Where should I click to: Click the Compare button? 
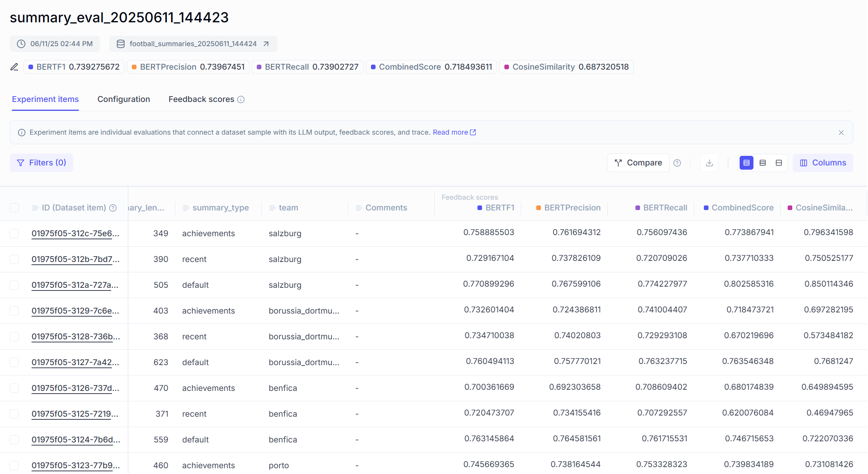tap(638, 163)
